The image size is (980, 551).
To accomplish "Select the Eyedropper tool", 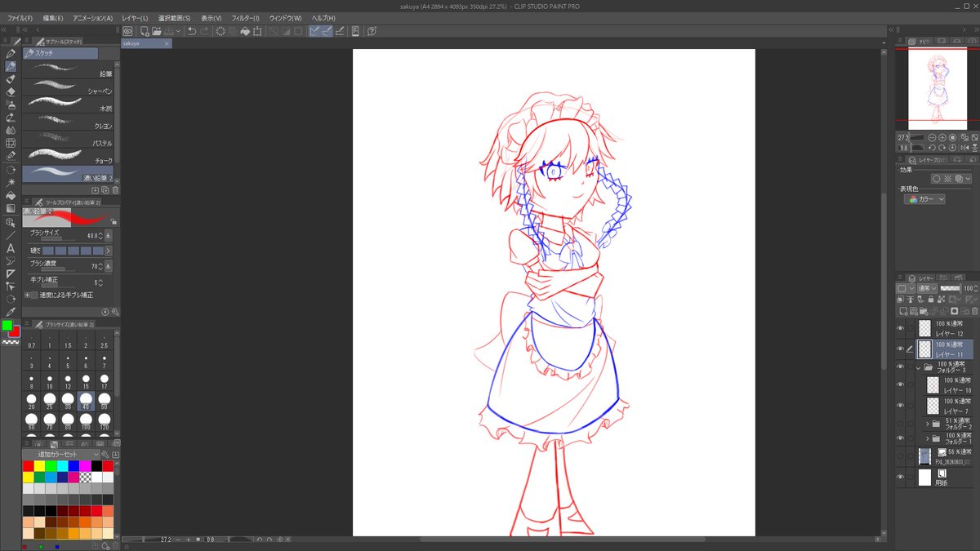I will (x=11, y=310).
